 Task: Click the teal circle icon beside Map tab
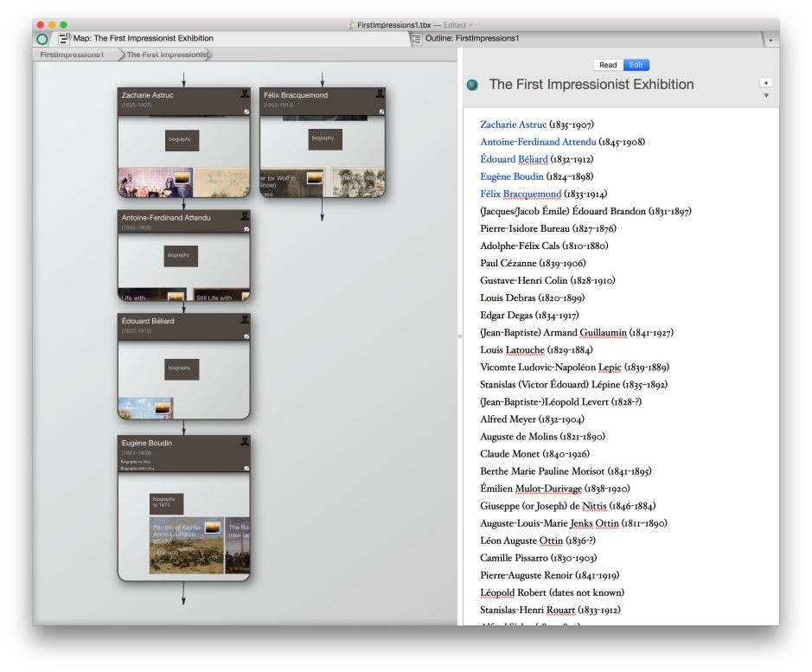coord(43,39)
